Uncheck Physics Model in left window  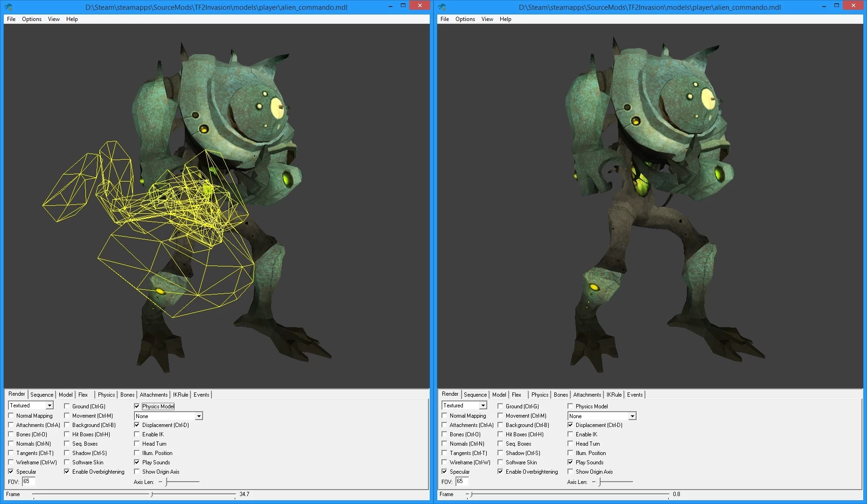coord(137,406)
